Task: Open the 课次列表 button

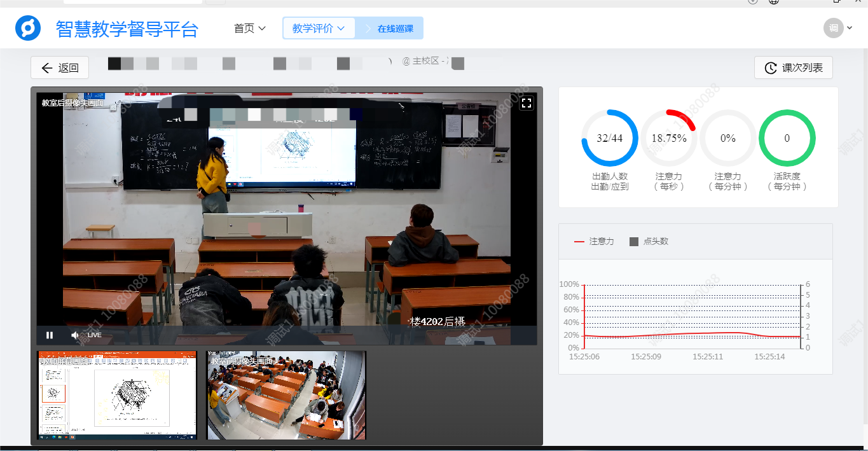Action: (794, 67)
